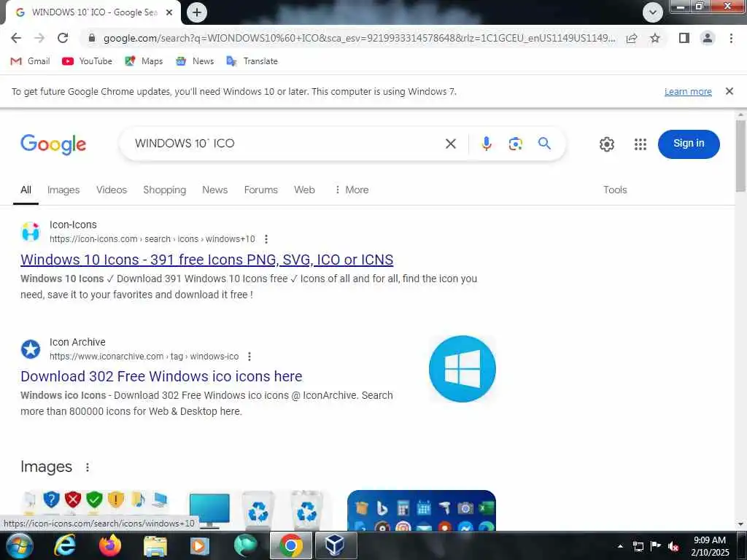The width and height of the screenshot is (747, 560).
Task: Open a new browser tab
Action: point(197,12)
